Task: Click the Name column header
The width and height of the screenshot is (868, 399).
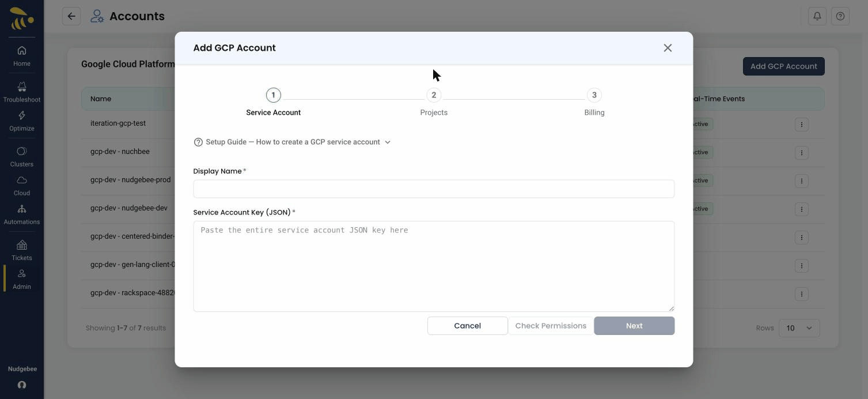Action: coord(101,99)
